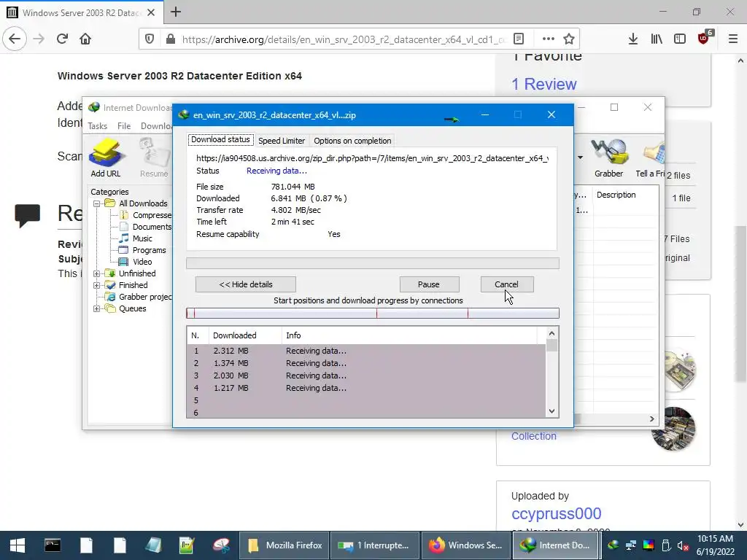Open page actions three-dot menu
This screenshot has width=747, height=560.
(549, 39)
